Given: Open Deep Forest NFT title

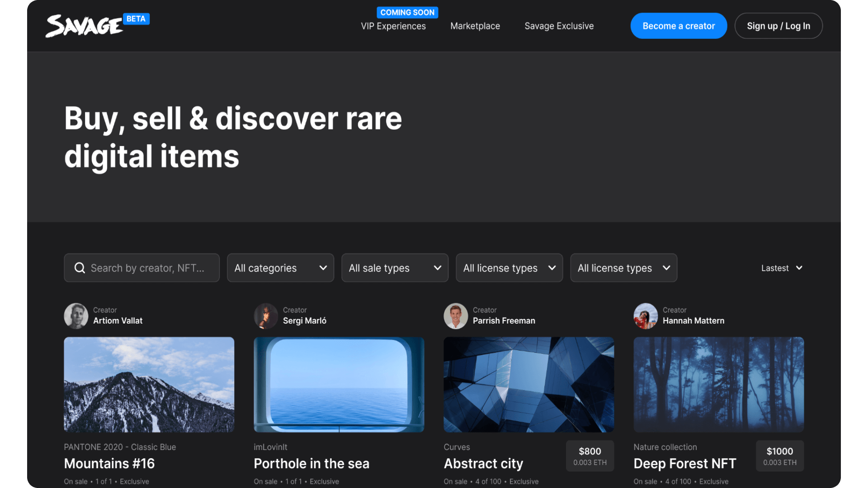Looking at the screenshot, I should (x=685, y=464).
